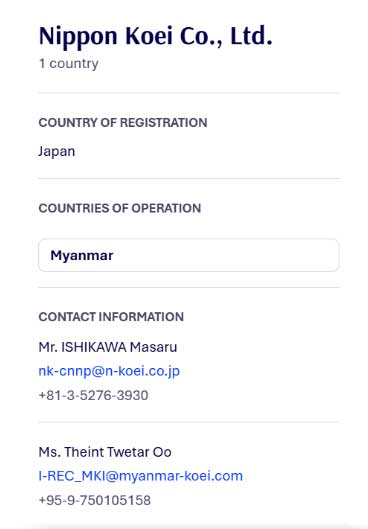Select contact name Mr. ISHIKAWA Masaru
Screen dimensions: 368x529
point(108,347)
